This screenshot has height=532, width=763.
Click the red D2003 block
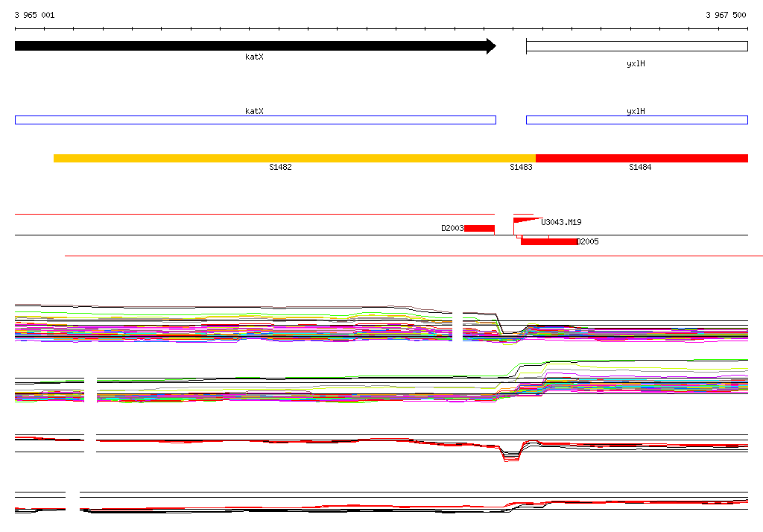(x=479, y=228)
